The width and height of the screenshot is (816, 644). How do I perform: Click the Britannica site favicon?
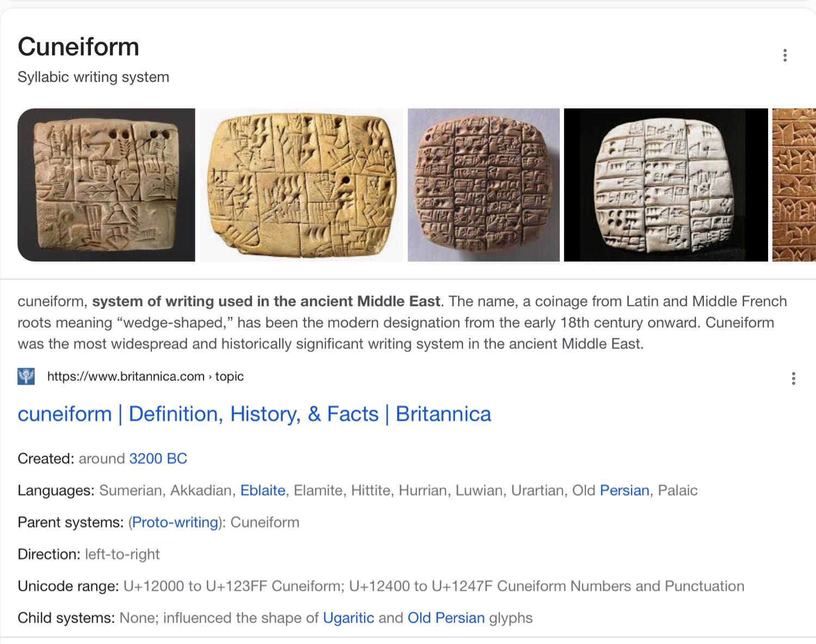click(x=26, y=376)
